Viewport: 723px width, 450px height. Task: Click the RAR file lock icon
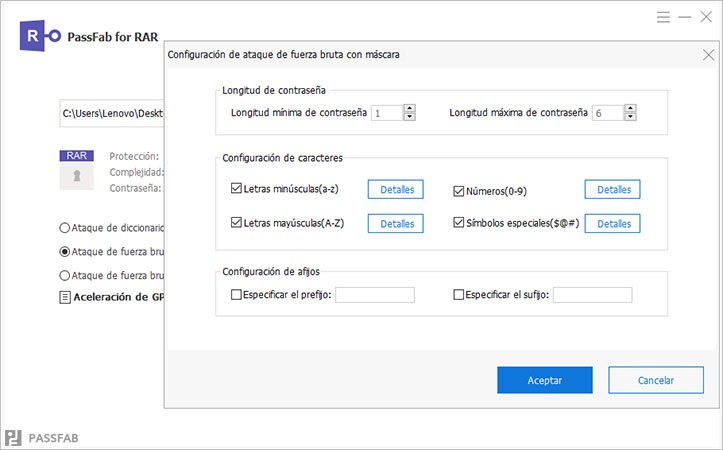point(77,176)
